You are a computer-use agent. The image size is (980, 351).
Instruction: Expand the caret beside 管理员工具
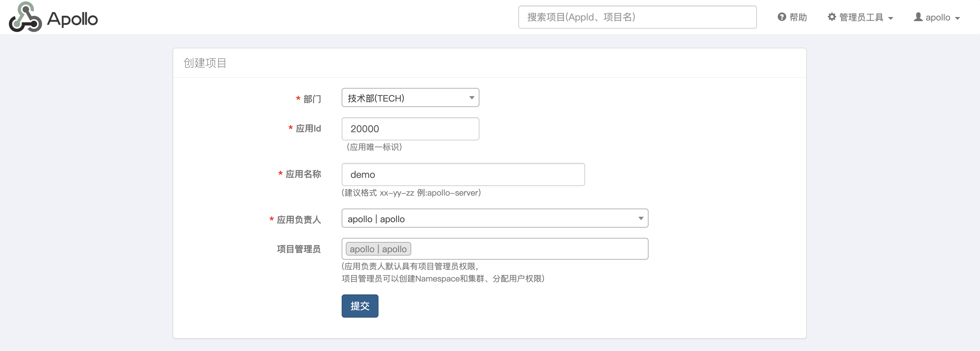tap(891, 18)
